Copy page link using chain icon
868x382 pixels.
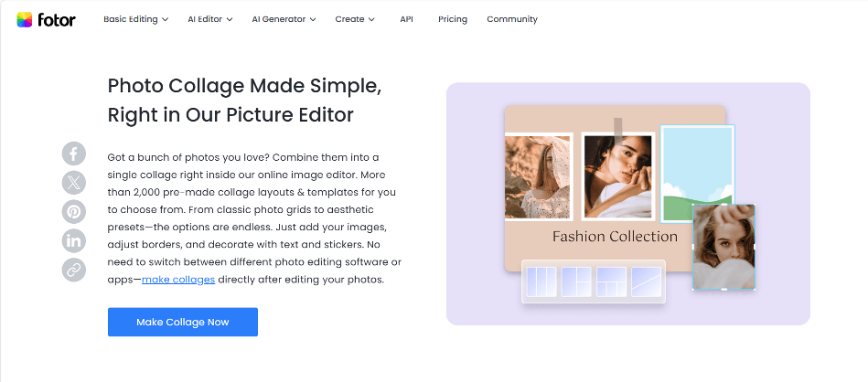(x=74, y=270)
